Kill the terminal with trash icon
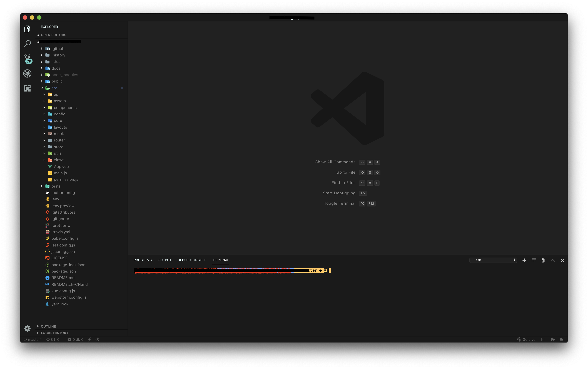 [543, 260]
